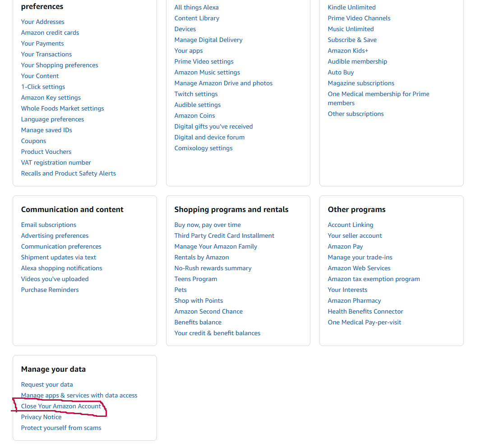Image resolution: width=489 pixels, height=448 pixels.
Task: View Your Transactions
Action: [46, 54]
